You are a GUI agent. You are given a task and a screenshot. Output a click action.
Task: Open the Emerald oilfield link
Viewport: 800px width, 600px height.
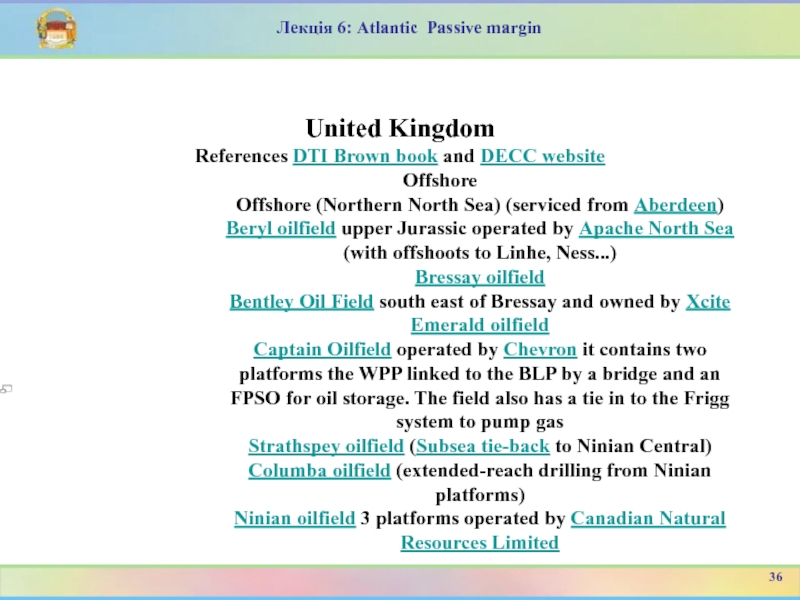click(480, 325)
